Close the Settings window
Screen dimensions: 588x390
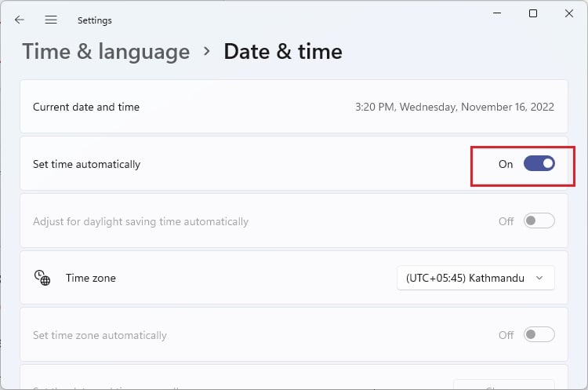pyautogui.click(x=569, y=13)
